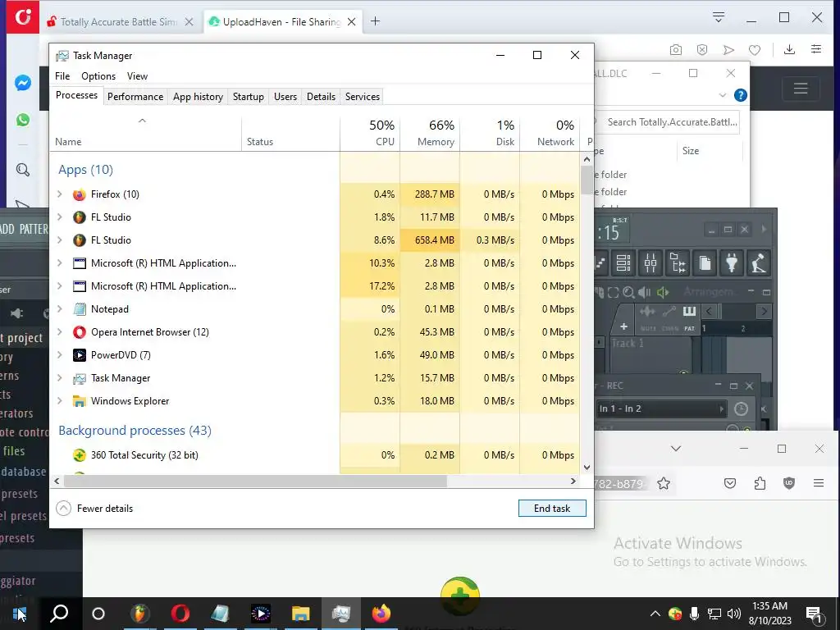Click FL Studio's project files copy icon
The width and height of the screenshot is (840, 630).
tap(705, 263)
